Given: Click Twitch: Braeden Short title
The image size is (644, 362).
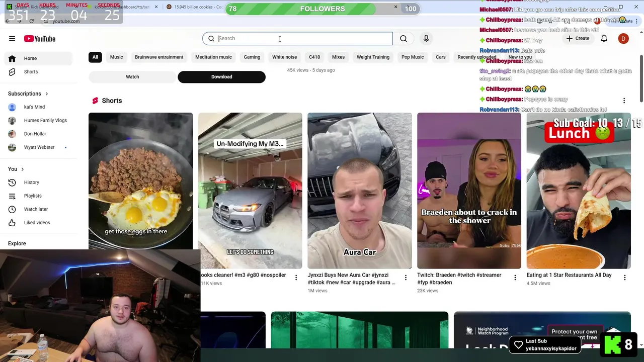Looking at the screenshot, I should (459, 279).
